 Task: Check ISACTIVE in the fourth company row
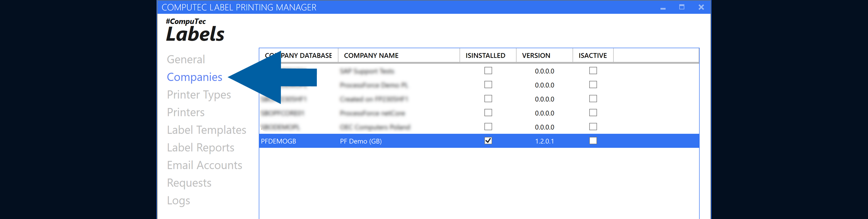(593, 113)
